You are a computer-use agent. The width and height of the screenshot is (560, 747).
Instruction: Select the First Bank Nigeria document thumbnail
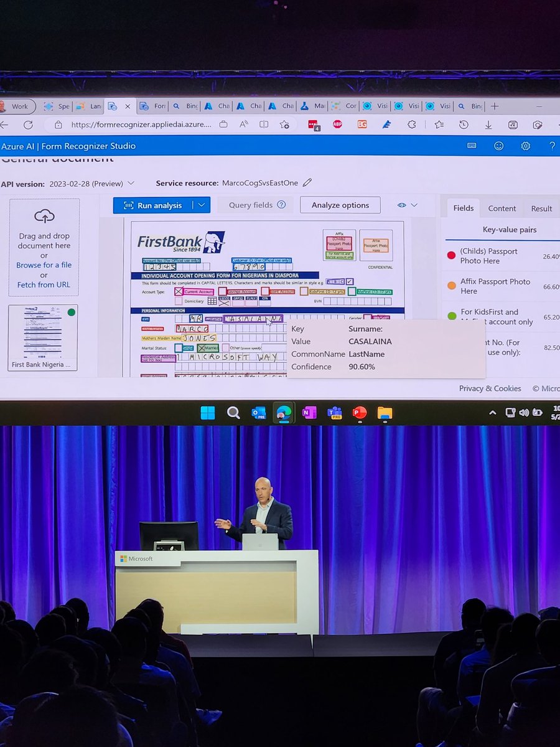point(43,337)
